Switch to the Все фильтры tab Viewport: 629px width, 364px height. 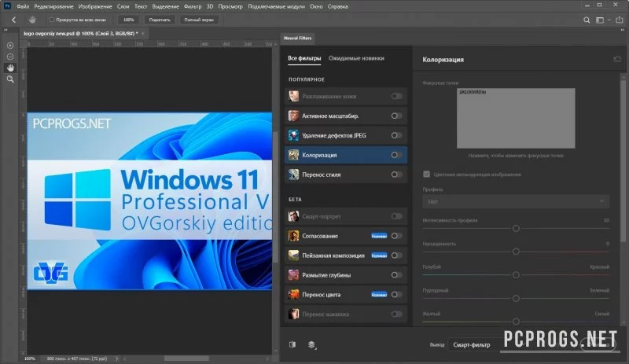pyautogui.click(x=304, y=58)
